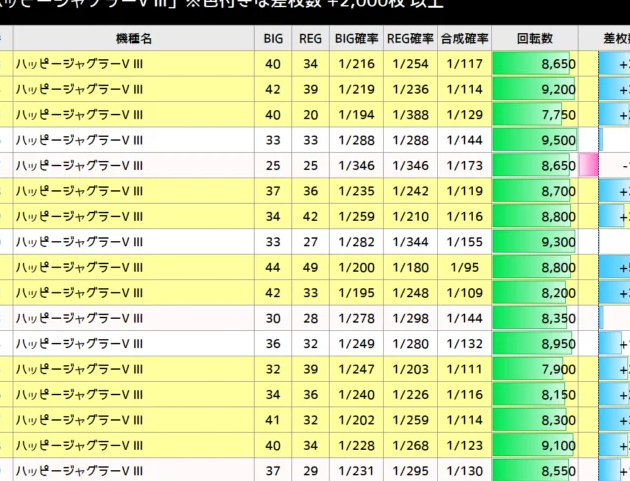Select the 回転数 column header

tap(535, 38)
